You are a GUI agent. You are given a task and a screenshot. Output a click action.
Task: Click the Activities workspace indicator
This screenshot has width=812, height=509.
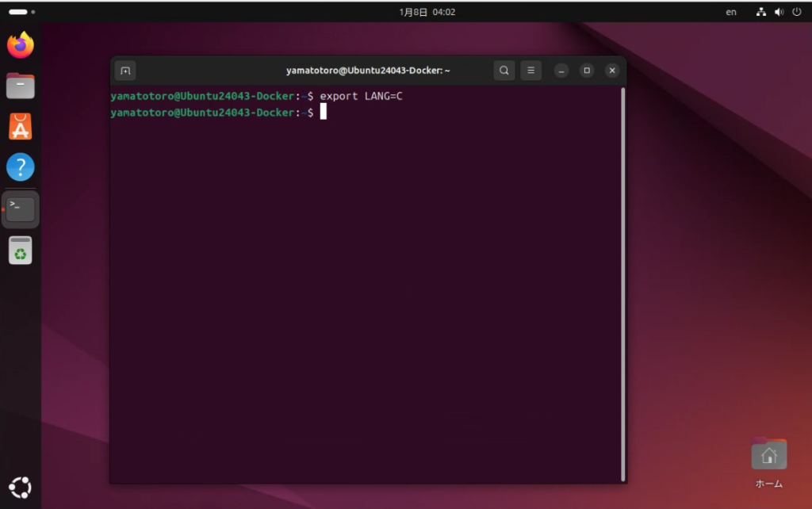(21, 12)
